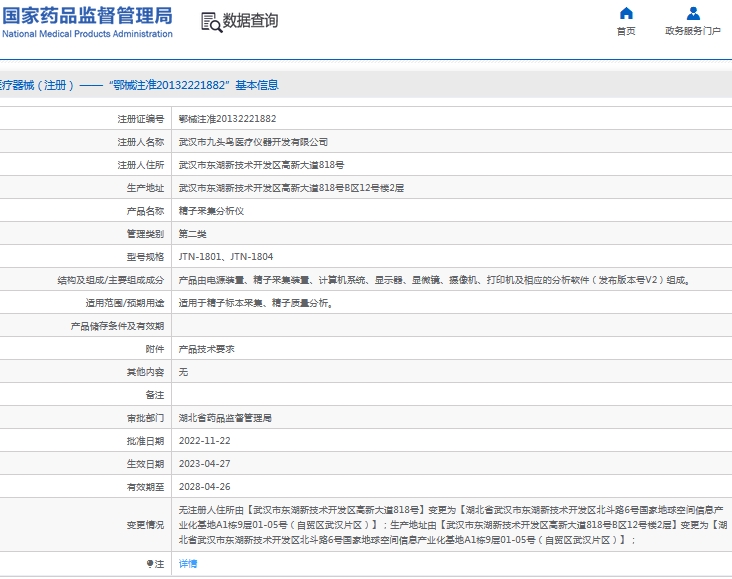Click the 首页 text label

[626, 31]
